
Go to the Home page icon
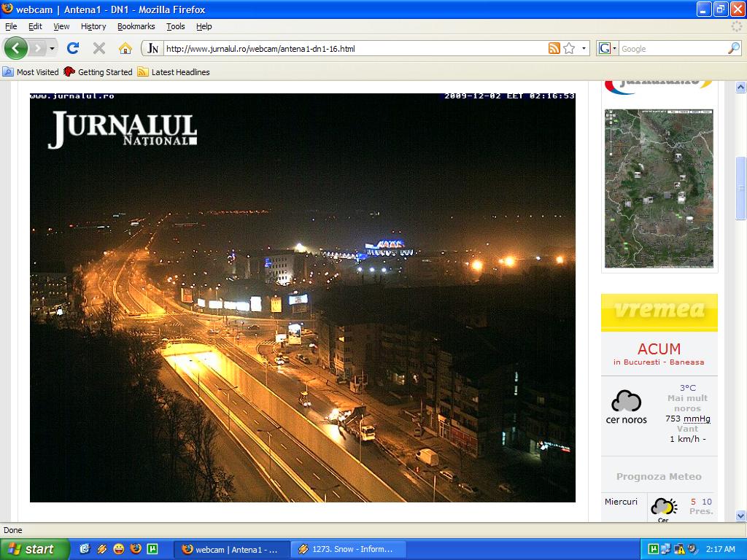point(125,48)
